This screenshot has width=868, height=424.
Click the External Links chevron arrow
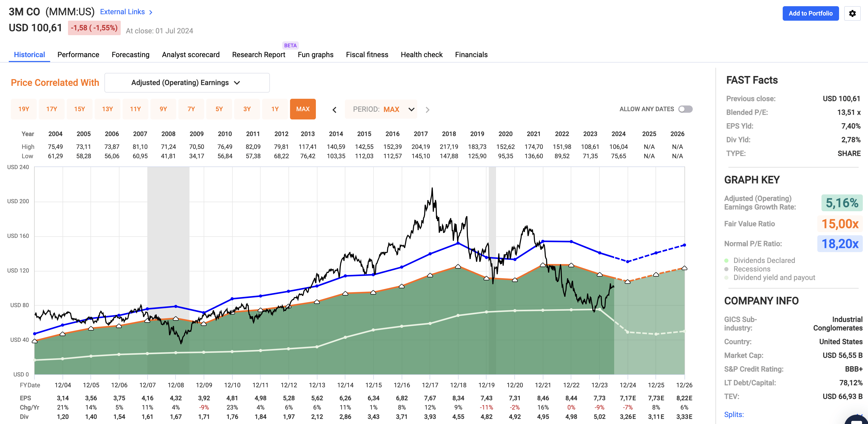click(151, 12)
